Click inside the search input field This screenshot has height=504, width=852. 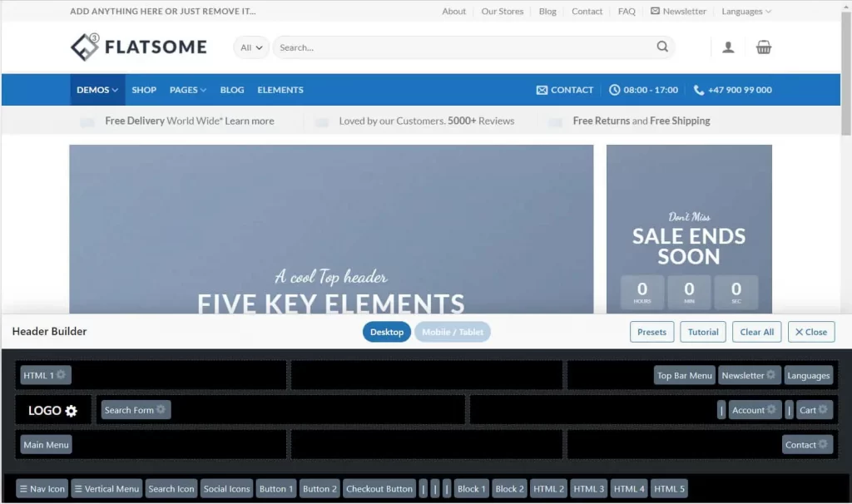(416, 47)
